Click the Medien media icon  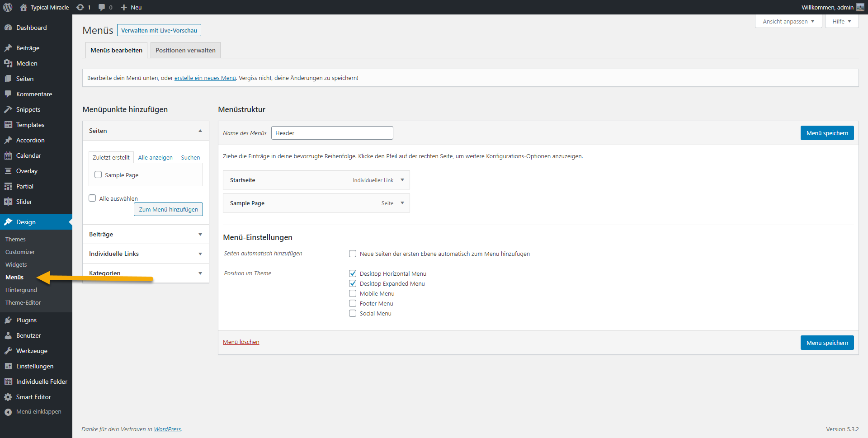8,63
